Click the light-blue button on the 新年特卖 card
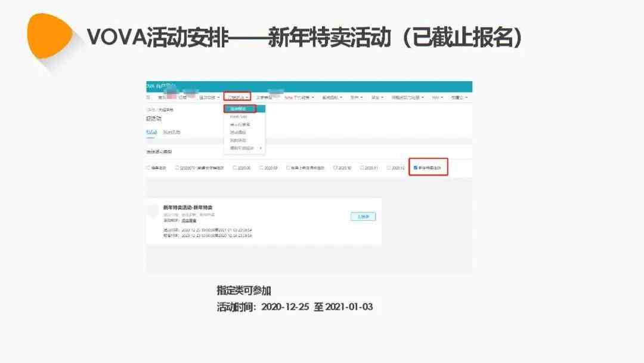This screenshot has width=644, height=363. coord(363,217)
